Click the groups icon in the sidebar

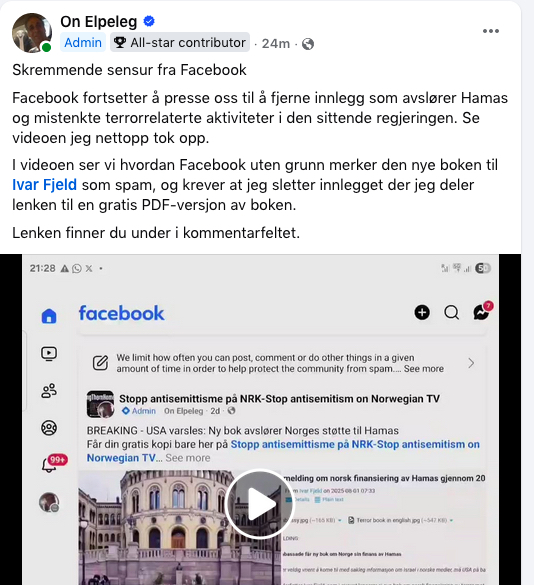pyautogui.click(x=49, y=428)
